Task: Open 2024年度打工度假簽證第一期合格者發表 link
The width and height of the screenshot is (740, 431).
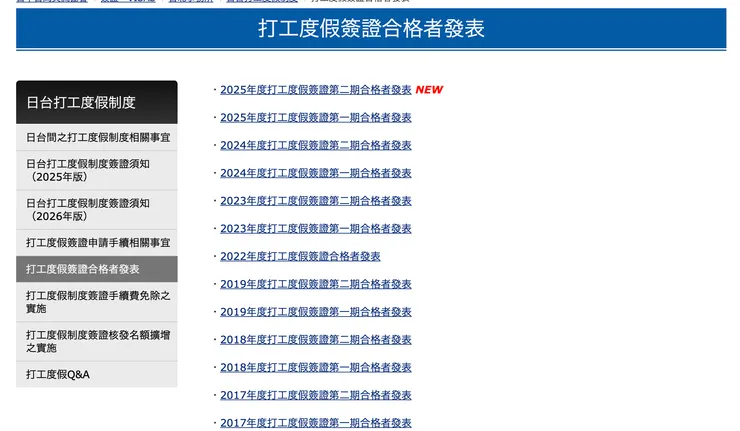Action: click(x=316, y=173)
